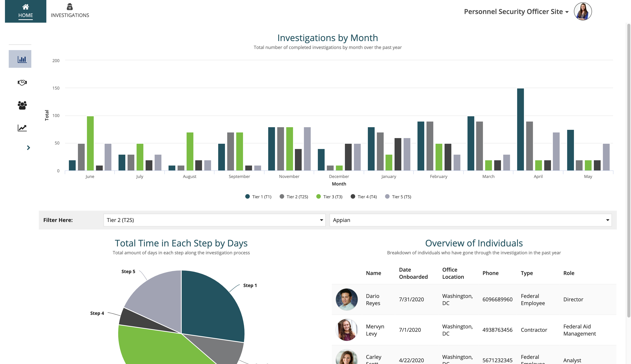
Task: Toggle Tier 5 (T5) legend series
Action: point(398,197)
